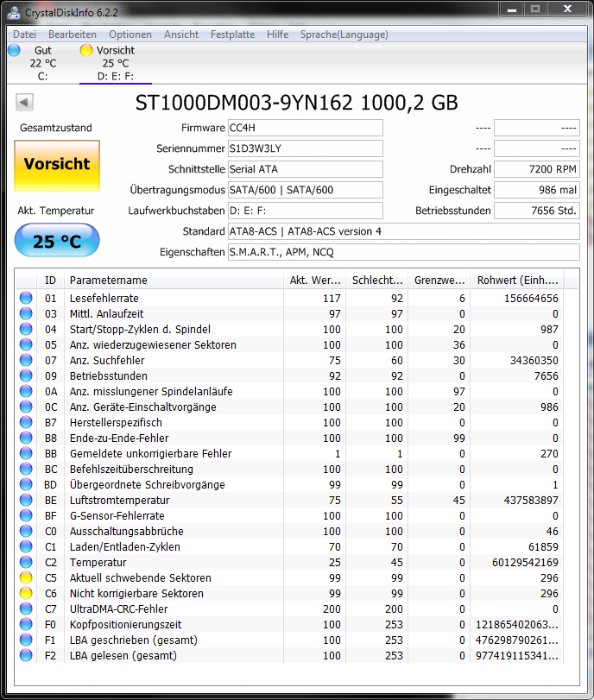Click status icon of Anz. Geräte-Einschaltvorgänge
The width and height of the screenshot is (594, 700).
26,407
